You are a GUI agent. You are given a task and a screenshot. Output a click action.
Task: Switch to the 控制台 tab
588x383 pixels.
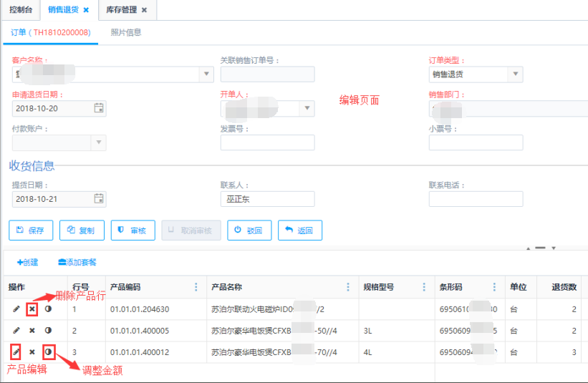pos(21,10)
